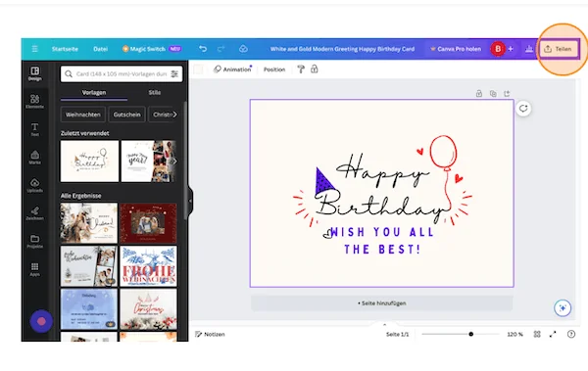Open the Datei menu
Image resolution: width=588 pixels, height=371 pixels.
(x=100, y=49)
